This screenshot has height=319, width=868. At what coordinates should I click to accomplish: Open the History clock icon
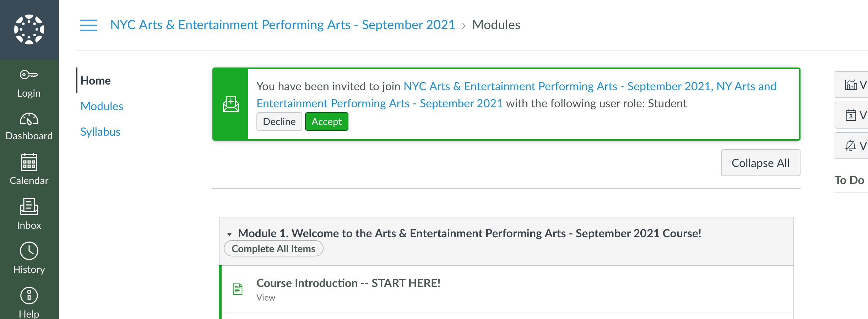click(x=29, y=251)
